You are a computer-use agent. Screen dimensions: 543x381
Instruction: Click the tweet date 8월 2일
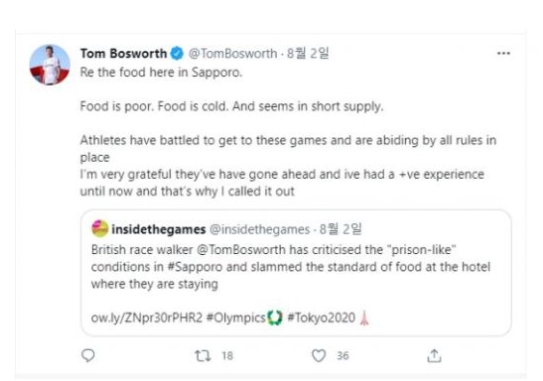point(308,53)
